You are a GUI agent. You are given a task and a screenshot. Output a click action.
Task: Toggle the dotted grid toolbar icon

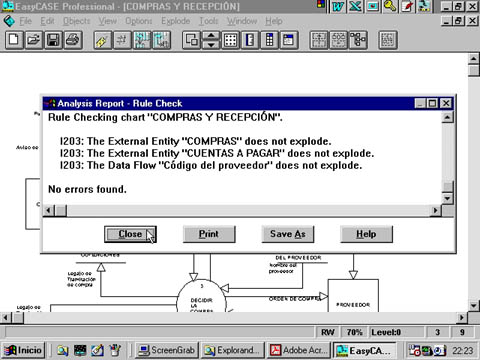click(x=231, y=40)
